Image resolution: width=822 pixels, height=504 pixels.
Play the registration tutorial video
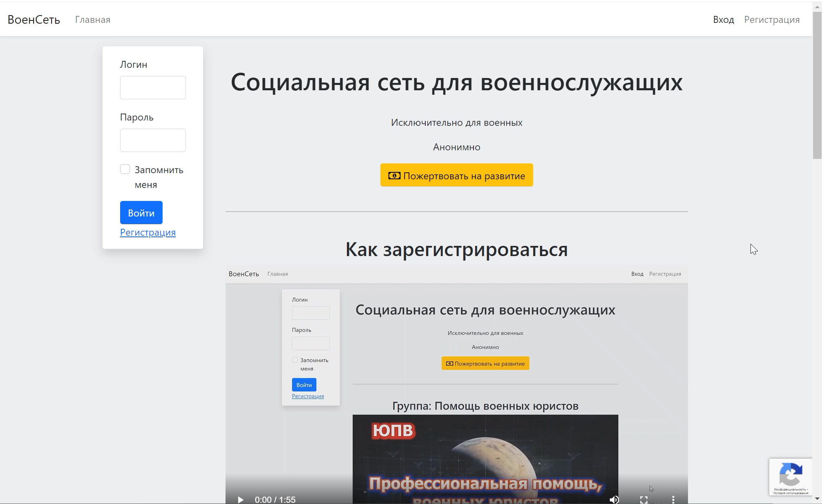click(241, 500)
